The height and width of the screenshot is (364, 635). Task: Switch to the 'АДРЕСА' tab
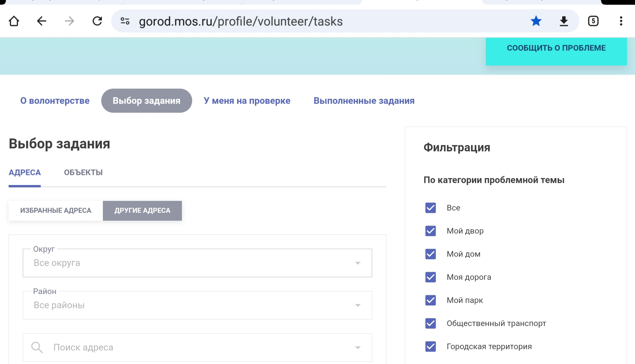pos(25,172)
